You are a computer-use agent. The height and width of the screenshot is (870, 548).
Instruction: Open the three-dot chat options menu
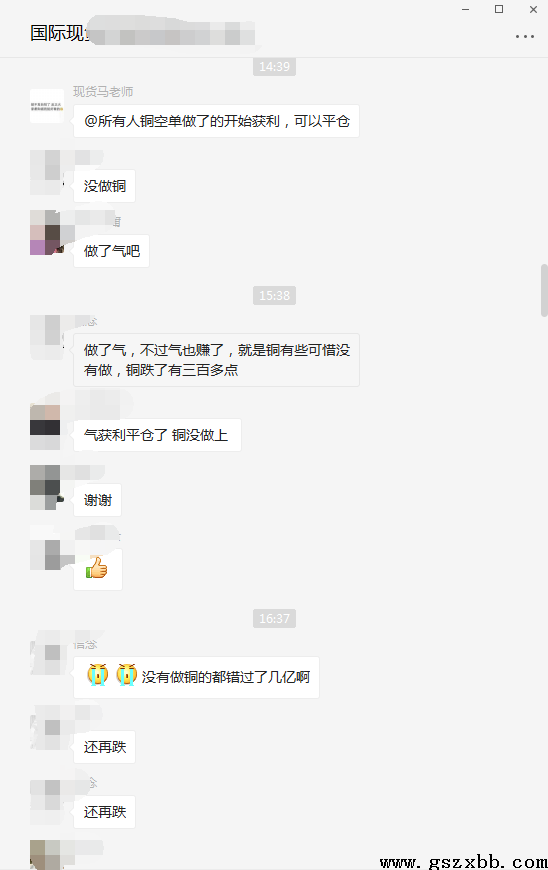click(x=524, y=37)
